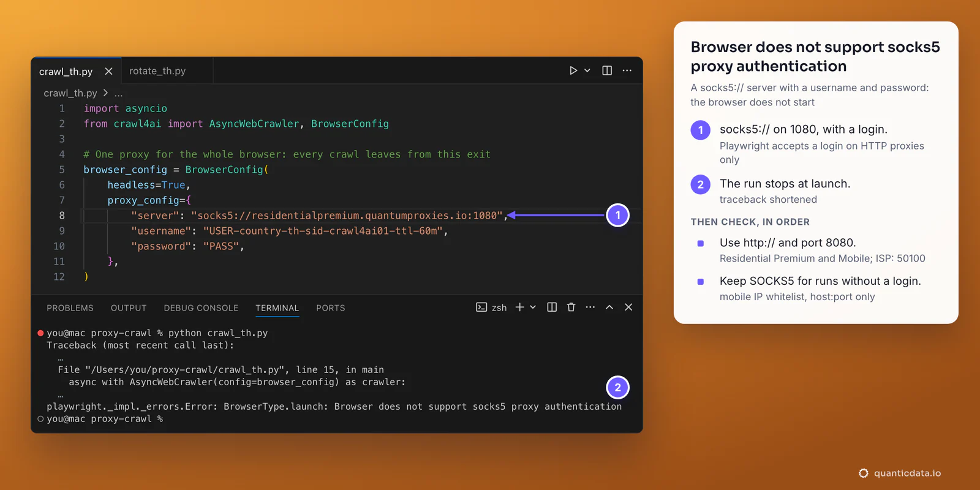Create a new terminal with the plus icon

519,307
